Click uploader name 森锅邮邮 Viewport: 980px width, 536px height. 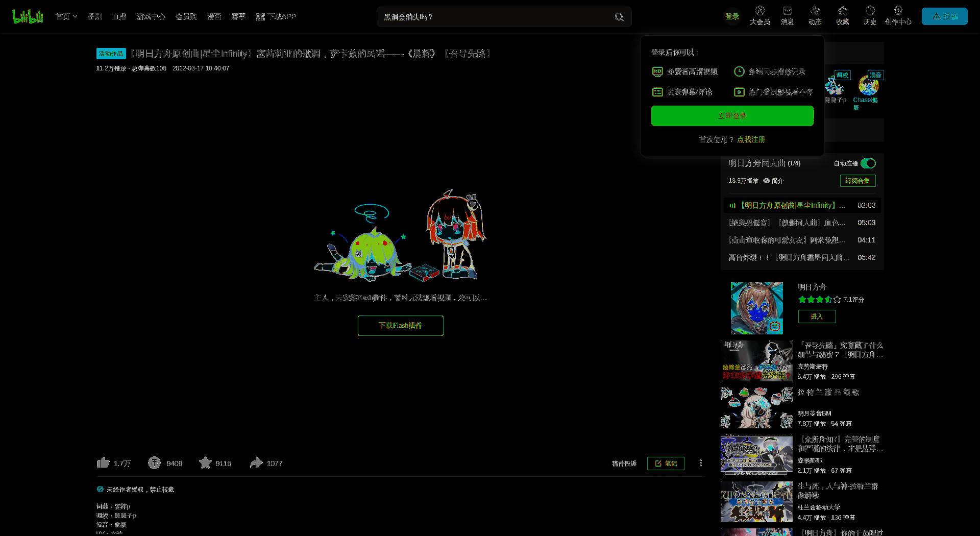click(x=810, y=460)
